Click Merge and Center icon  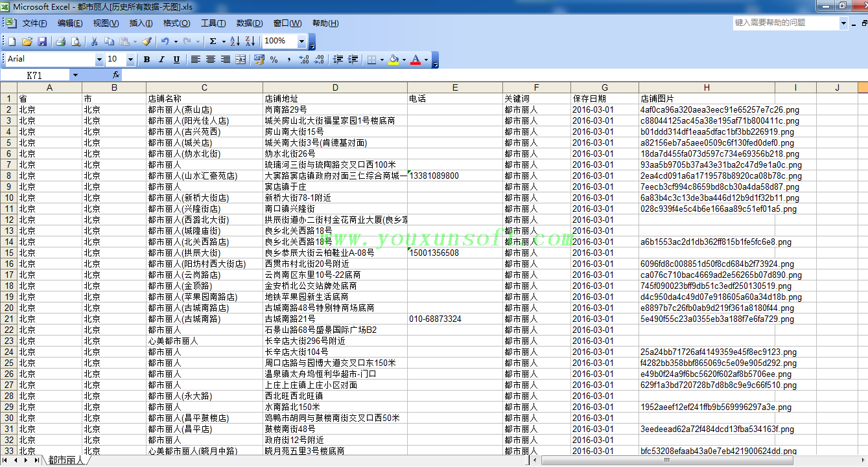240,60
